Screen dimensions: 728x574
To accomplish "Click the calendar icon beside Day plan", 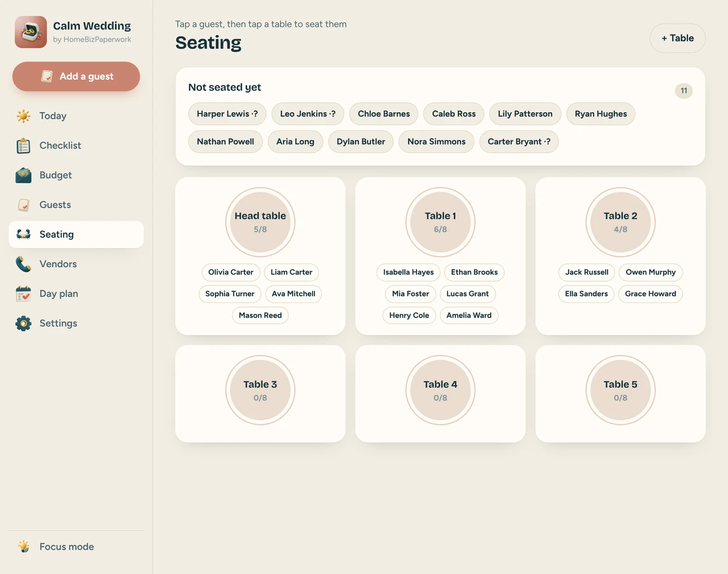I will click(x=23, y=293).
